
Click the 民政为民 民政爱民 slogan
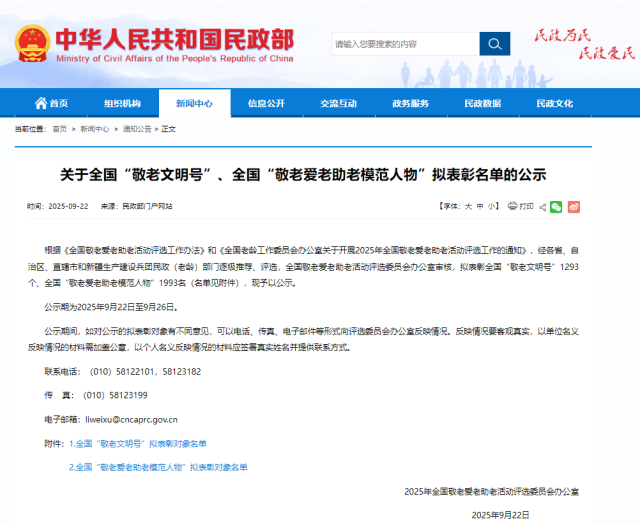584,44
